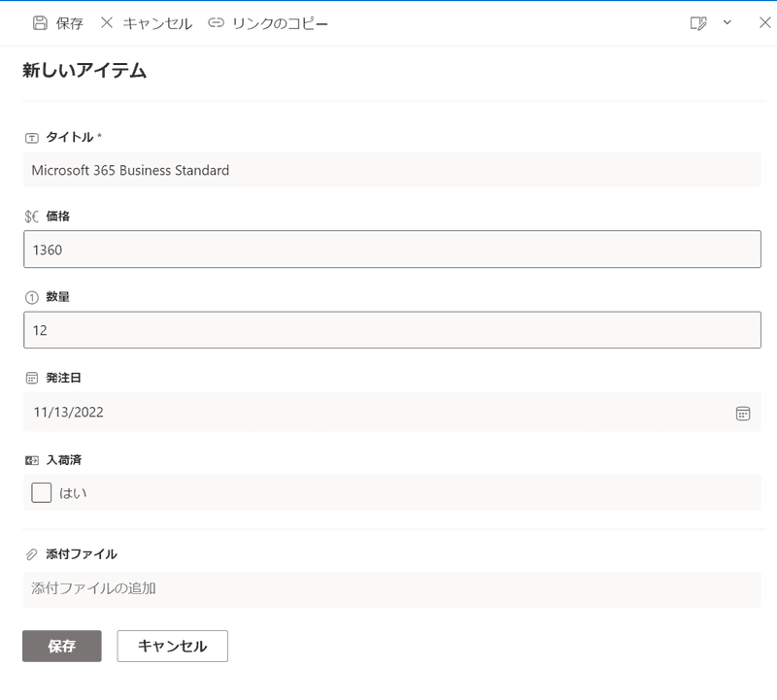Close the new item panel with top-right X
Screen dimensions: 777x700
pyautogui.click(x=764, y=23)
